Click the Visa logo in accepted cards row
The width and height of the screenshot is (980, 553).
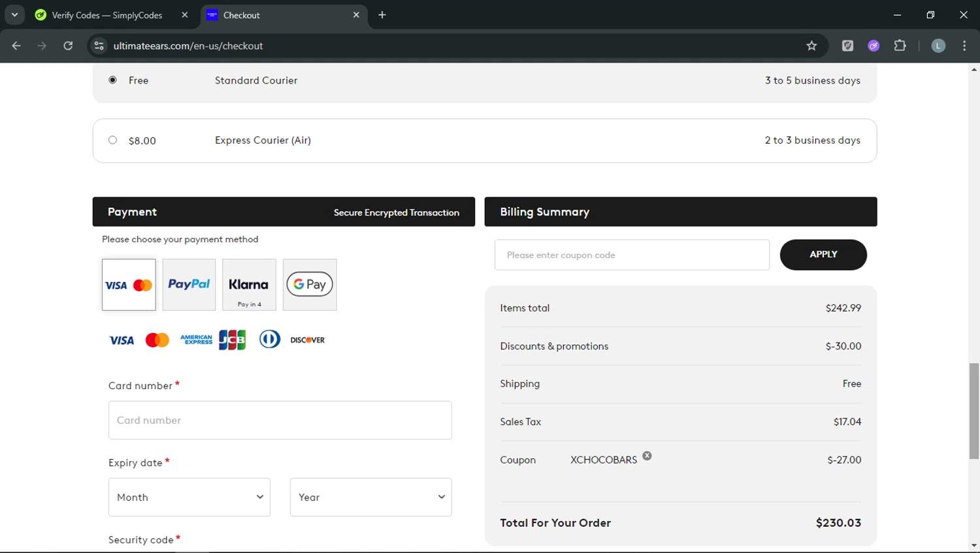(x=122, y=340)
